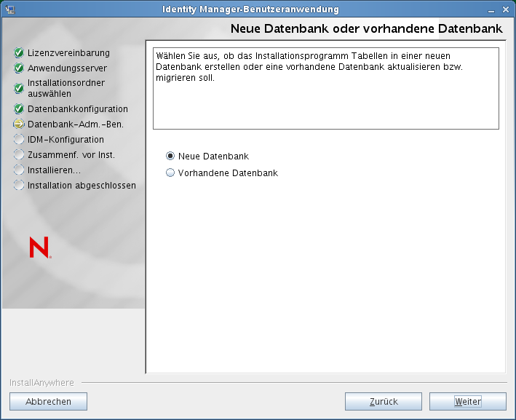Close the Identity Manager installer window
This screenshot has height=420, width=516.
click(x=506, y=10)
